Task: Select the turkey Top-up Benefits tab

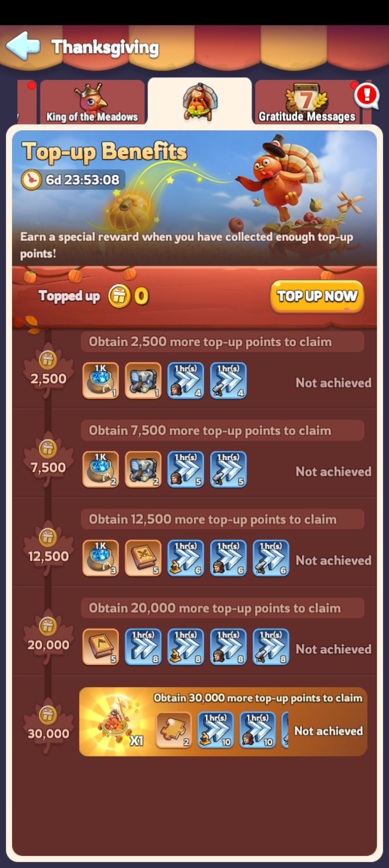Action: click(x=200, y=101)
